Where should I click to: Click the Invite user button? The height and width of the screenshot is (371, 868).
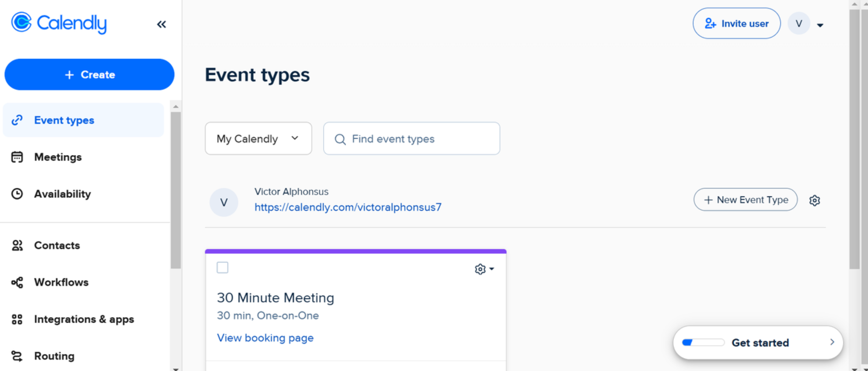[736, 23]
